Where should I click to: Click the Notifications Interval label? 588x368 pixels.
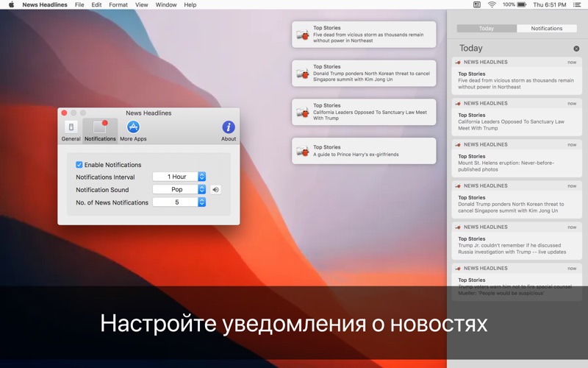coord(105,177)
